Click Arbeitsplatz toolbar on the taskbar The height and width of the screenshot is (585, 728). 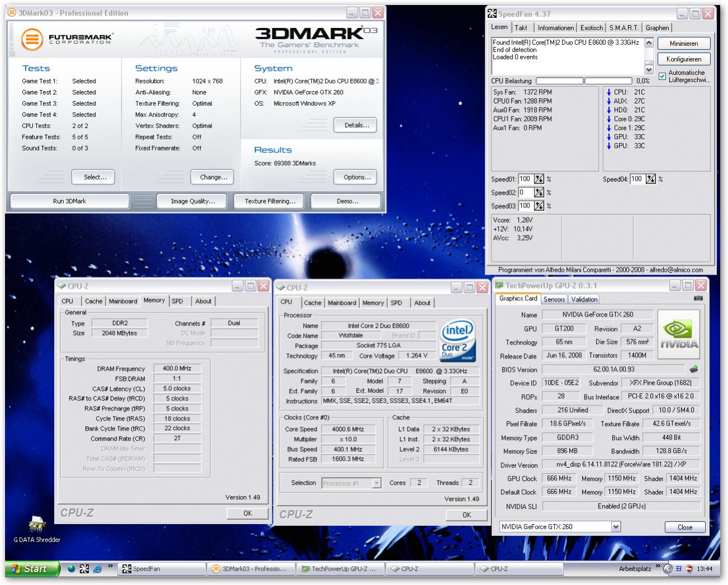(x=635, y=569)
